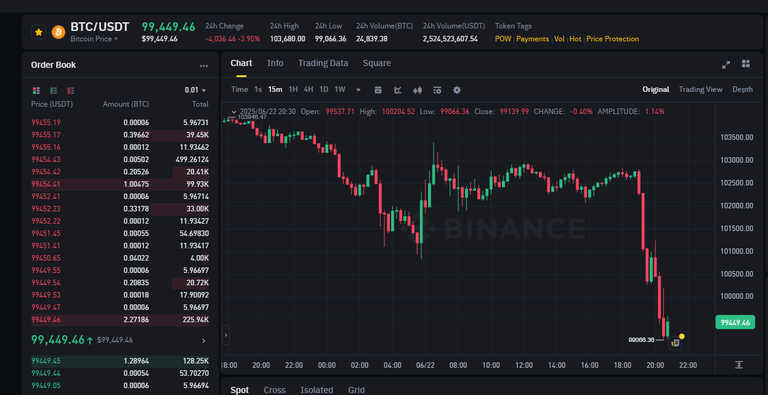The height and width of the screenshot is (395, 768).
Task: Open the Bitcoin Price link
Action: point(94,39)
